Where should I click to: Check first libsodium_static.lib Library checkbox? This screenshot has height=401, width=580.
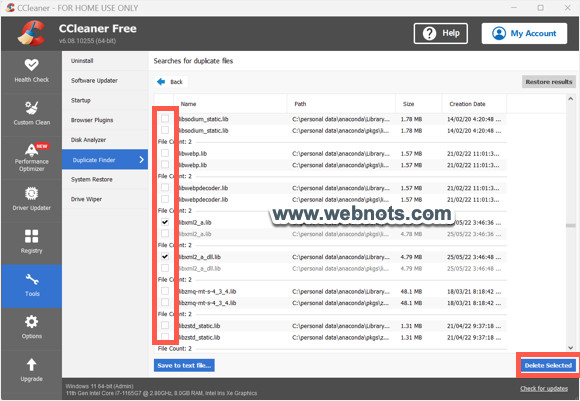point(165,118)
